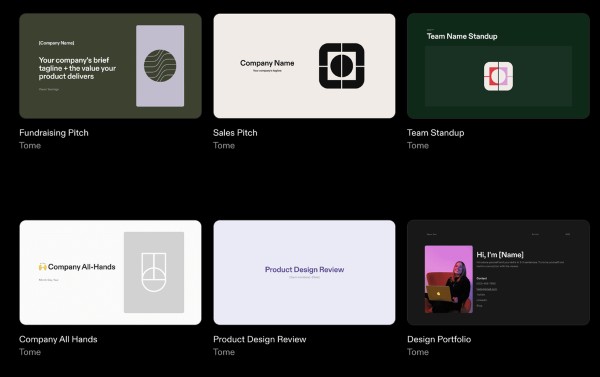Screen dimensions: 600x377
Task: Click the woman with laptop photo
Action: [449, 279]
